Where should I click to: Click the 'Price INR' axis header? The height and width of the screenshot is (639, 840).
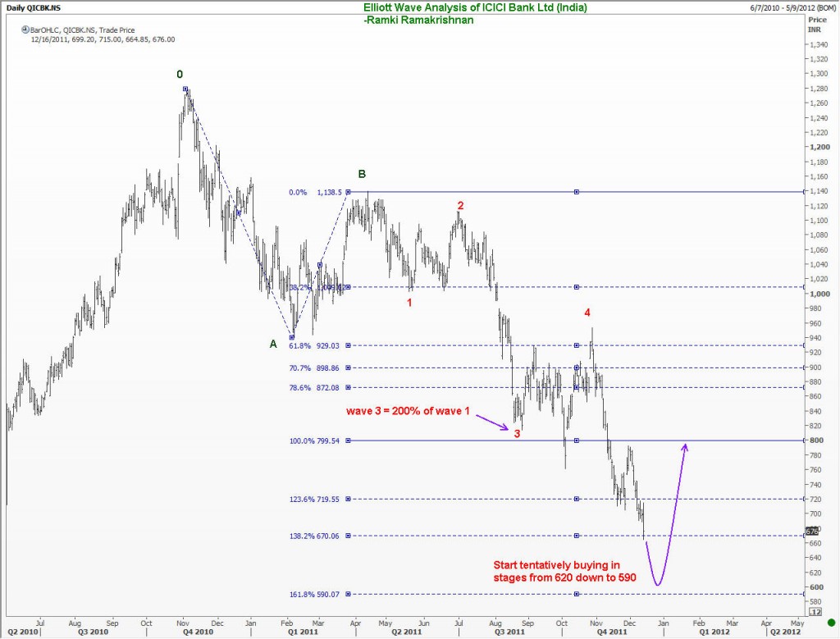[816, 25]
